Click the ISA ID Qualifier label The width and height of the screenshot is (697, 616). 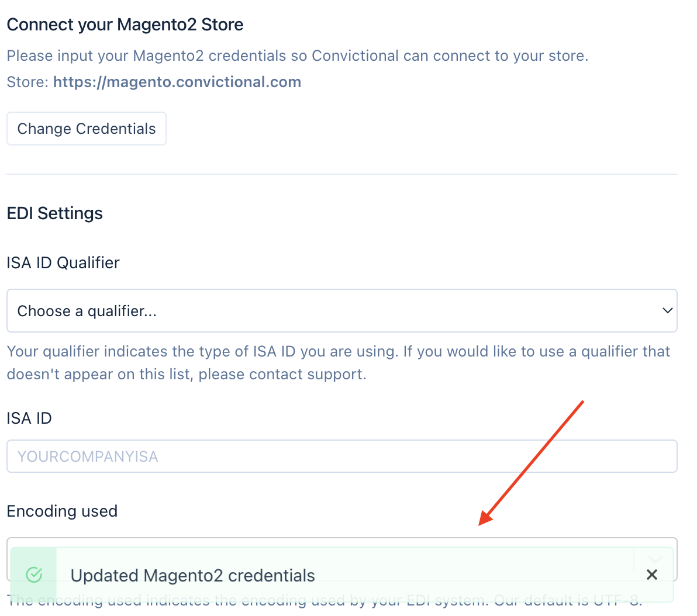63,263
